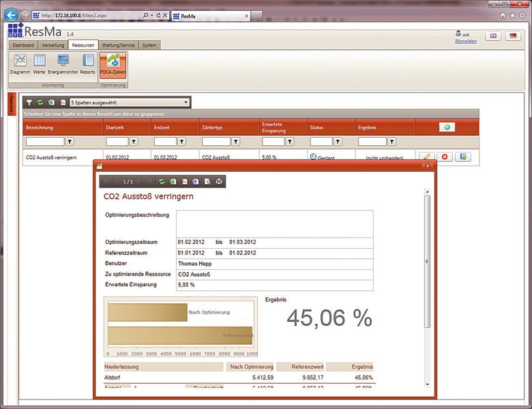Open browser favorites star
The height and width of the screenshot is (409, 532).
coord(513,15)
